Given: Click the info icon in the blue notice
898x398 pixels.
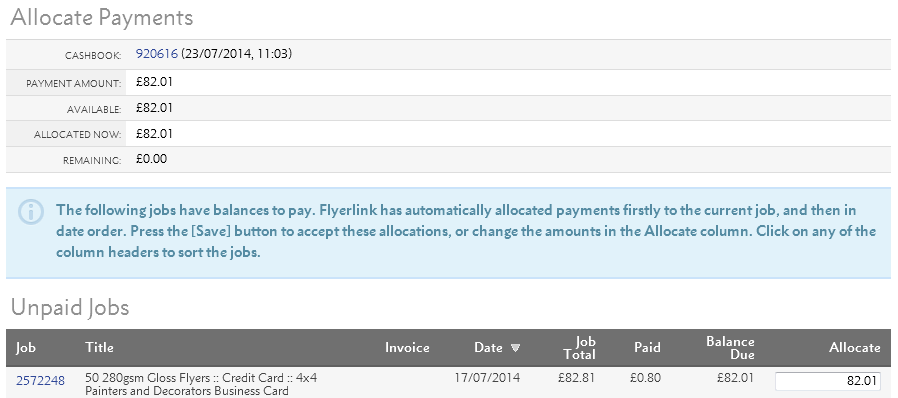Looking at the screenshot, I should pos(30,212).
